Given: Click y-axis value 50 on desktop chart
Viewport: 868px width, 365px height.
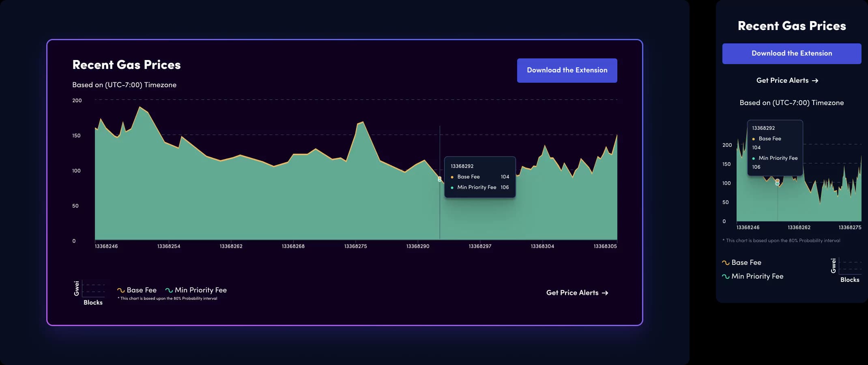Looking at the screenshot, I should tap(75, 206).
